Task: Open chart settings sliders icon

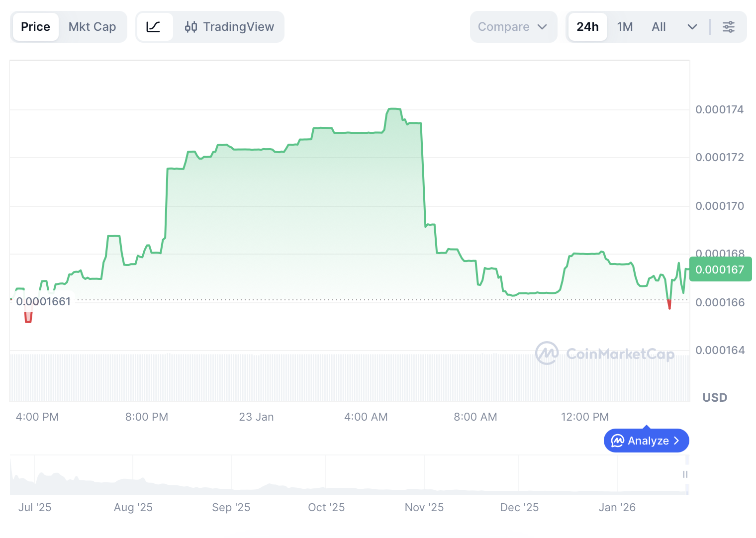Action: coord(729,27)
